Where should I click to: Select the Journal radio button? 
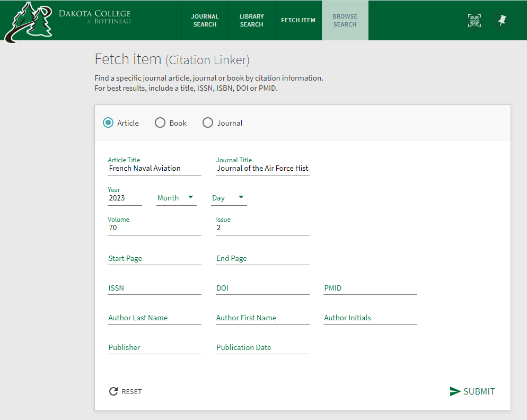(208, 122)
